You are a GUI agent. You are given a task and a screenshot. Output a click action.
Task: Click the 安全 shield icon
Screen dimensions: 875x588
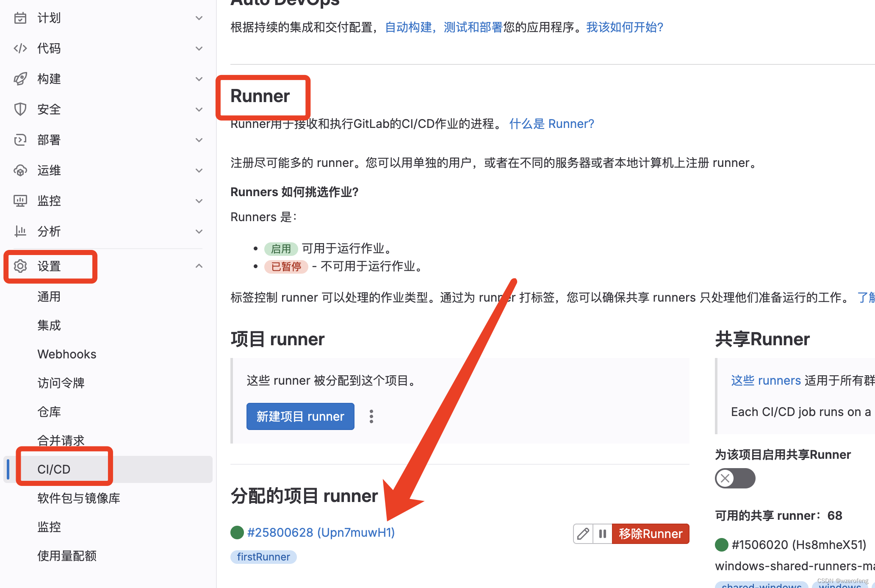pyautogui.click(x=20, y=109)
